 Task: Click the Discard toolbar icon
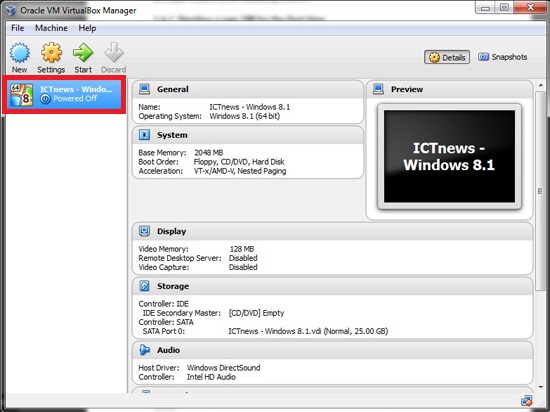point(114,53)
